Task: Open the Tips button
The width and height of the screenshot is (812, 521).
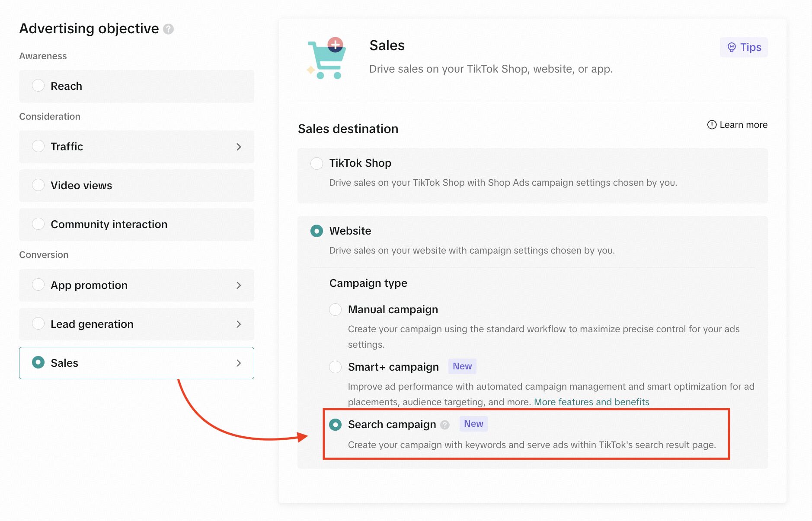Action: (744, 47)
